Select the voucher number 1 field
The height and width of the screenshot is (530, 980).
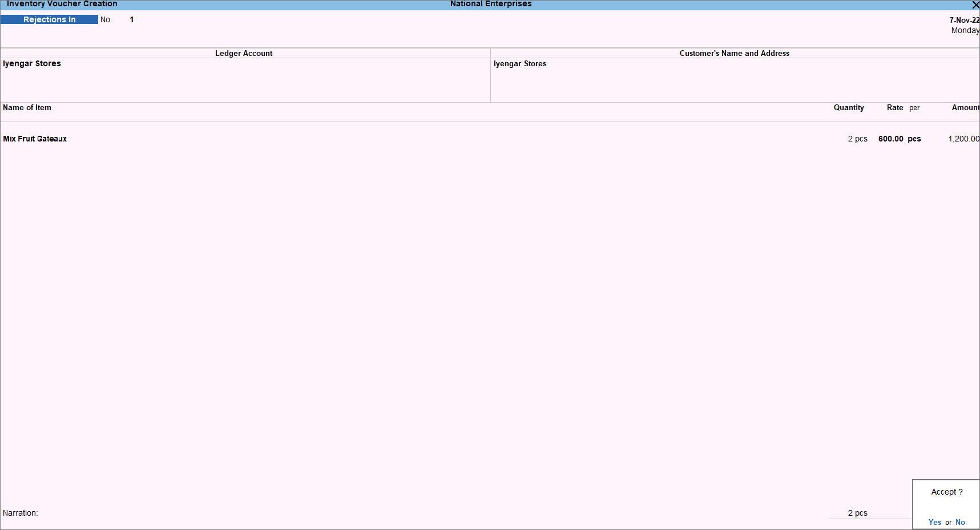[x=132, y=19]
